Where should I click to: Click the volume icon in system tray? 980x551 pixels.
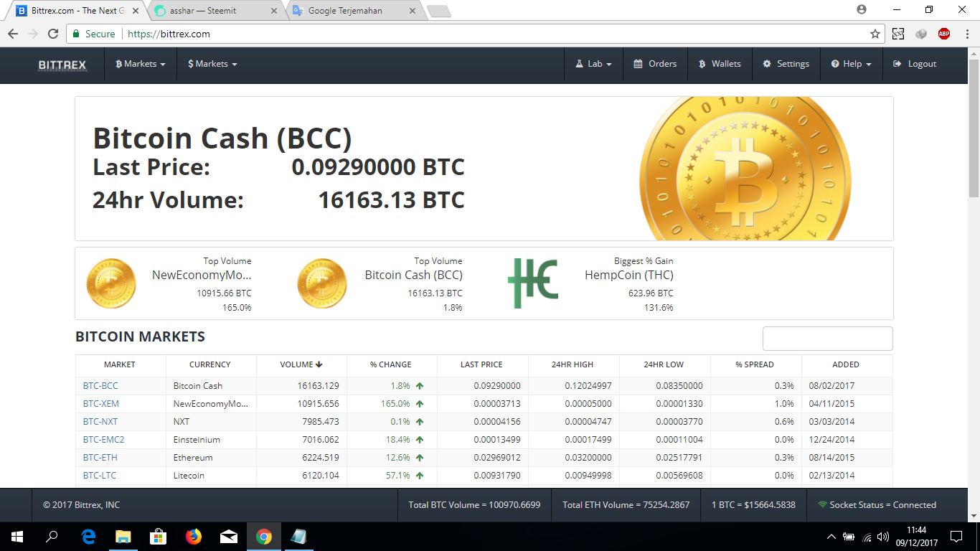coord(882,537)
